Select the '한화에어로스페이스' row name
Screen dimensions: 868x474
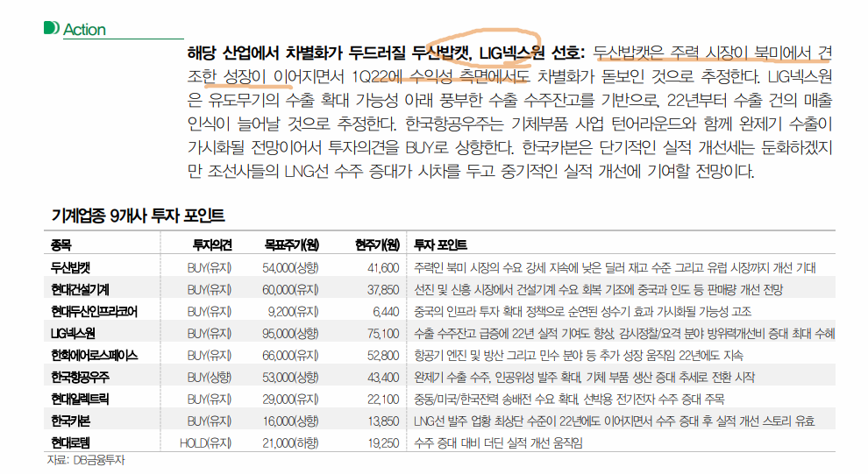(94, 355)
